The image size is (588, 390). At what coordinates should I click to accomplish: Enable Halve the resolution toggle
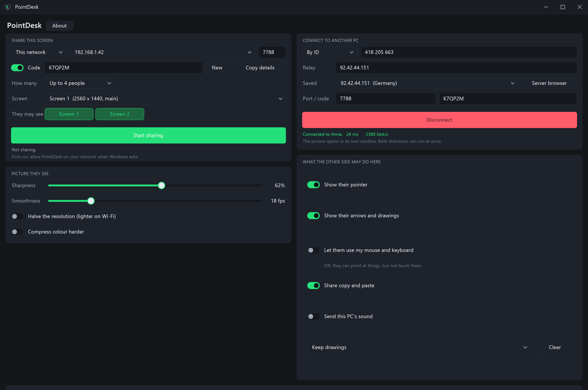coord(17,216)
